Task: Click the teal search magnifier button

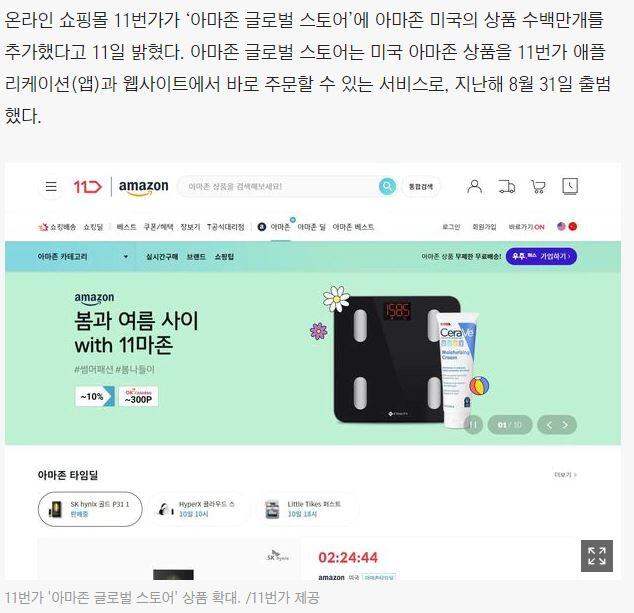Action: click(x=387, y=186)
